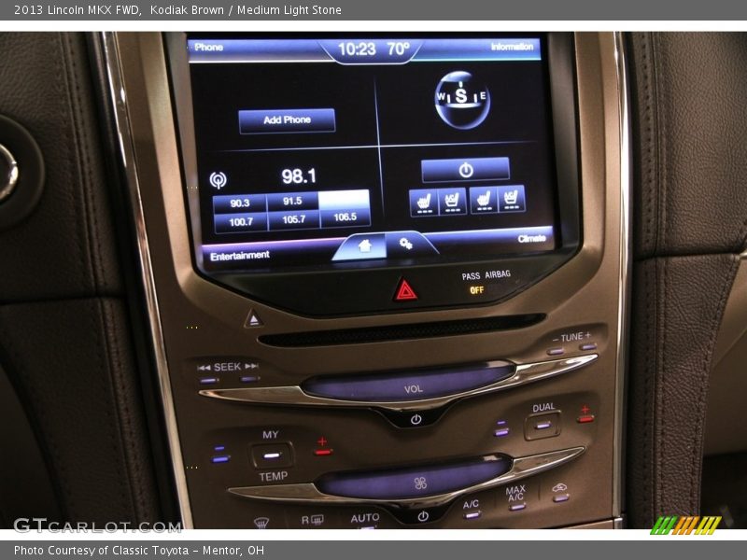Open the Phone corner tab
The width and height of the screenshot is (747, 560).
click(209, 47)
